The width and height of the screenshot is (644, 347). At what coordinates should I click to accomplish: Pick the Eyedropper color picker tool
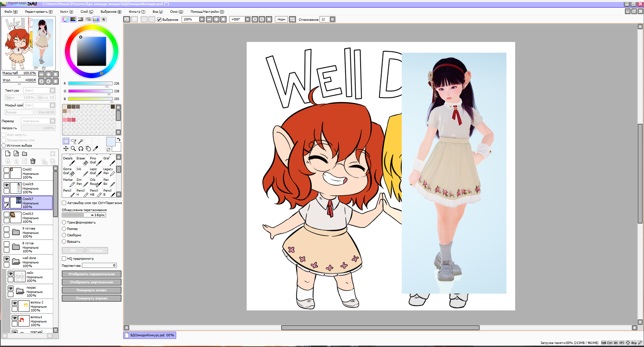pyautogui.click(x=96, y=149)
